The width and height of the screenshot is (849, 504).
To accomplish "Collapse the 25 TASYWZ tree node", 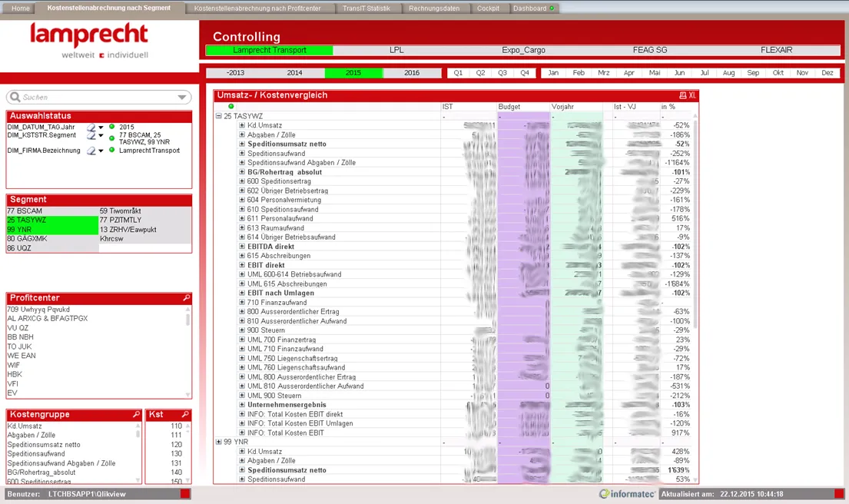I will coord(219,116).
